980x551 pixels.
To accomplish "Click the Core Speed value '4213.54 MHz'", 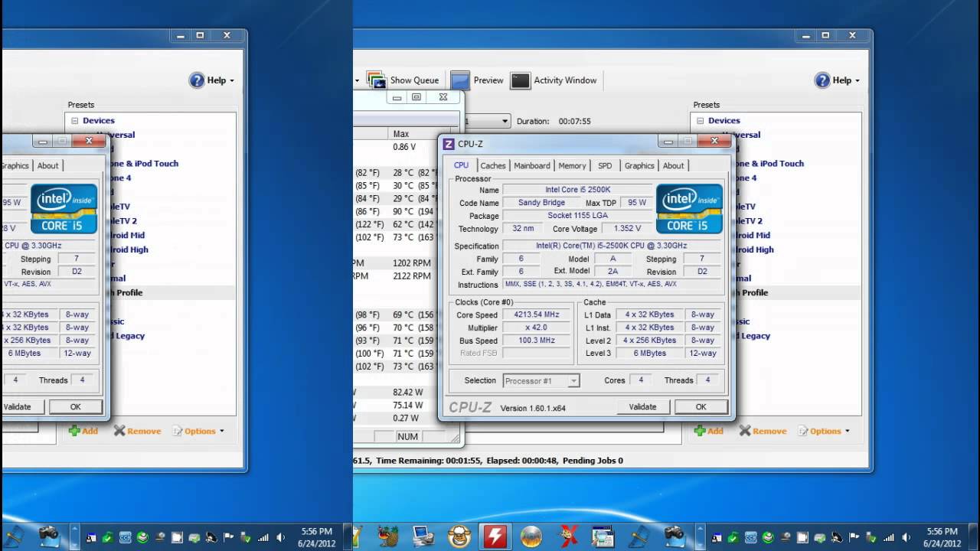I will (x=535, y=315).
